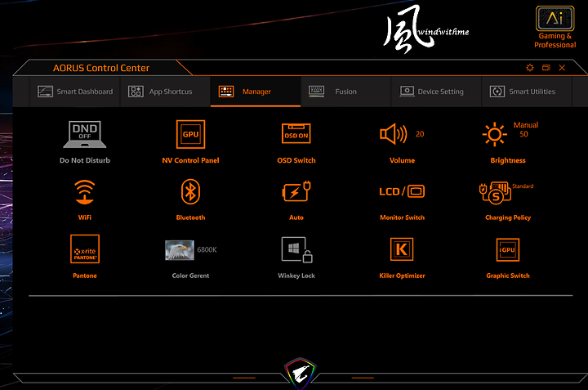
Task: Click the Pantone label
Action: pyautogui.click(x=85, y=276)
